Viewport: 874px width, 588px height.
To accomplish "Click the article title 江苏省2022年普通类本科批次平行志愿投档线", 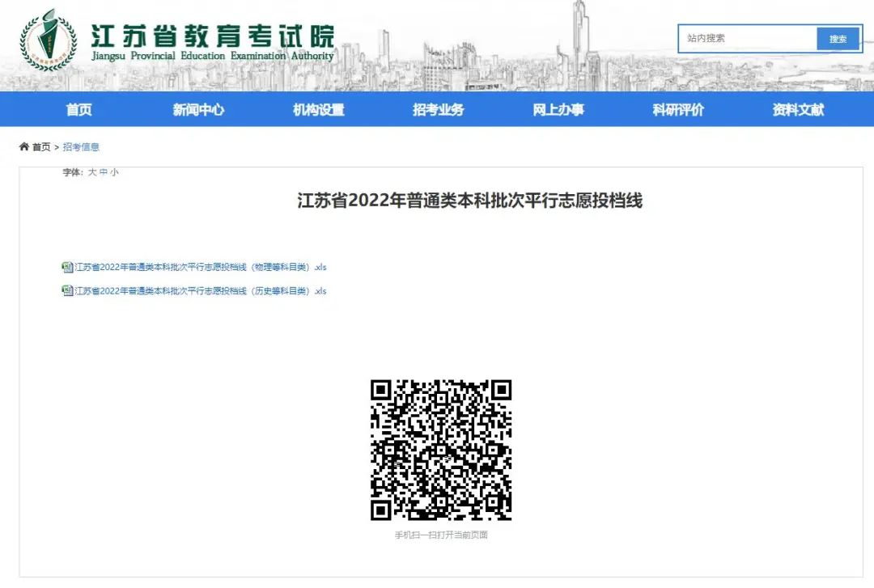I will (x=470, y=201).
